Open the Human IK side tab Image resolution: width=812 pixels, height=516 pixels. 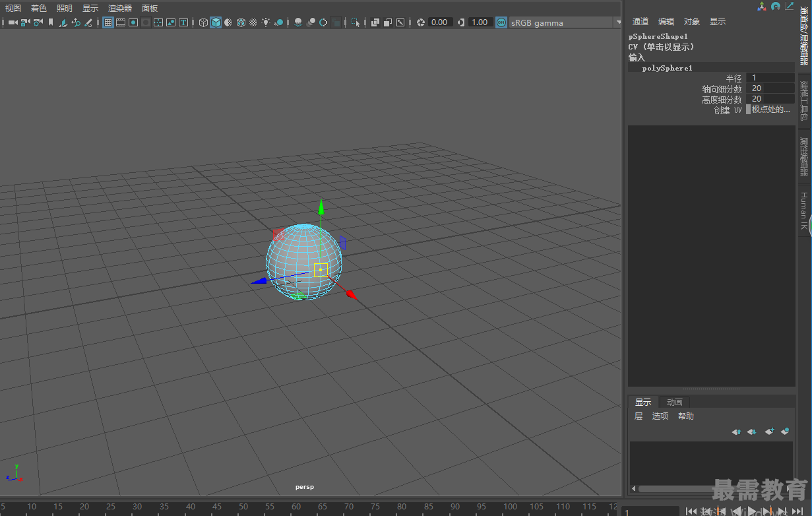pyautogui.click(x=803, y=211)
